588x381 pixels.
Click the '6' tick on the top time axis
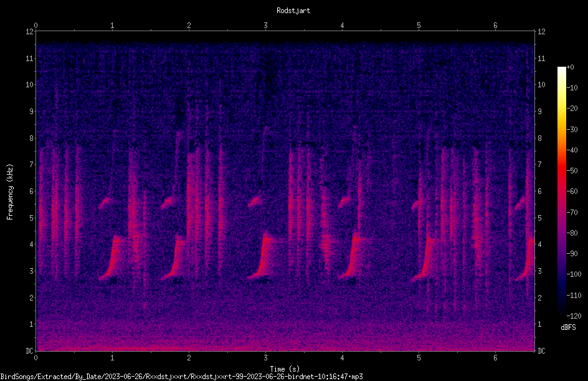(495, 26)
